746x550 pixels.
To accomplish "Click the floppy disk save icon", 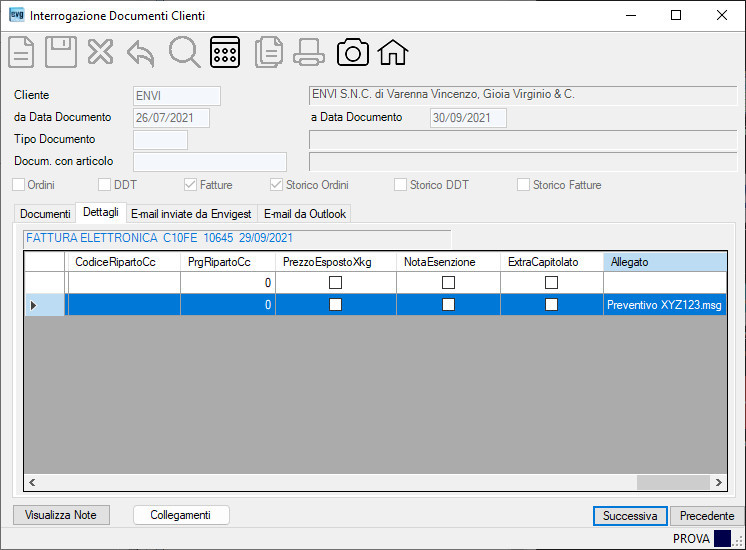I will pos(61,52).
